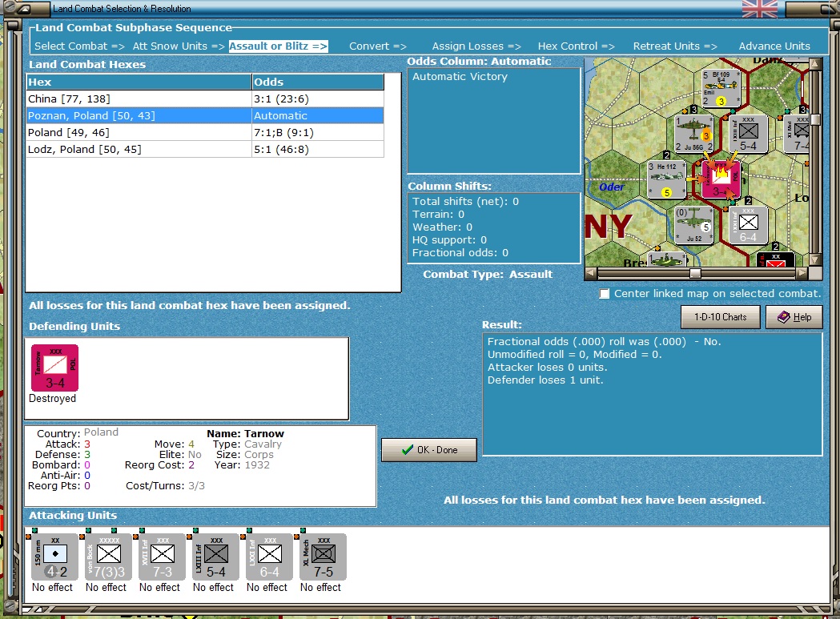The image size is (840, 619).
Task: Select the von Bock HQ attacking unit
Action: 109,557
